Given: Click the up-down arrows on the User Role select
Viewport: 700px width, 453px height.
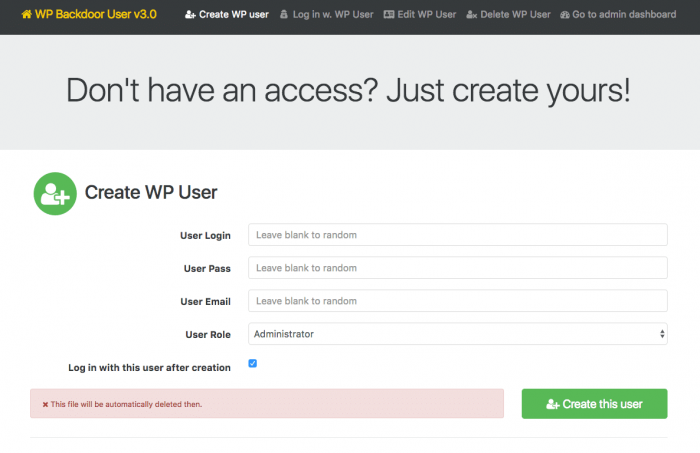Looking at the screenshot, I should (662, 334).
